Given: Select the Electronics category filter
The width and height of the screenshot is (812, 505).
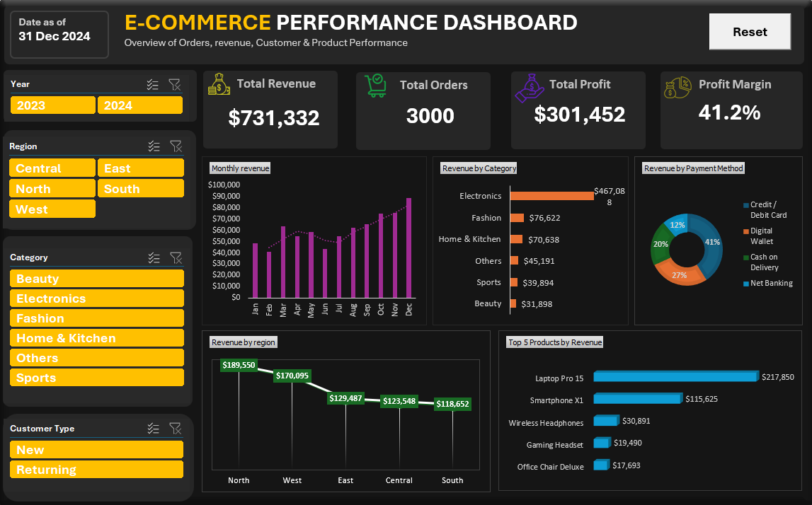Looking at the screenshot, I should pos(96,298).
